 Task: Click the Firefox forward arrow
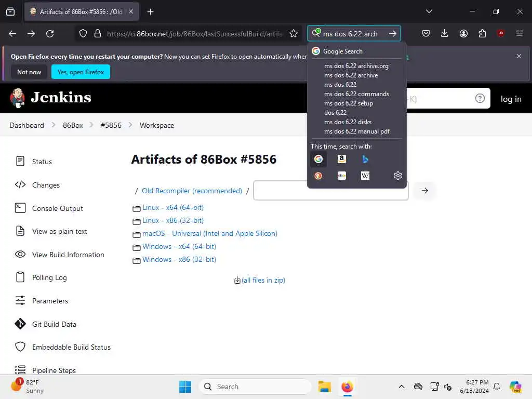(31, 34)
